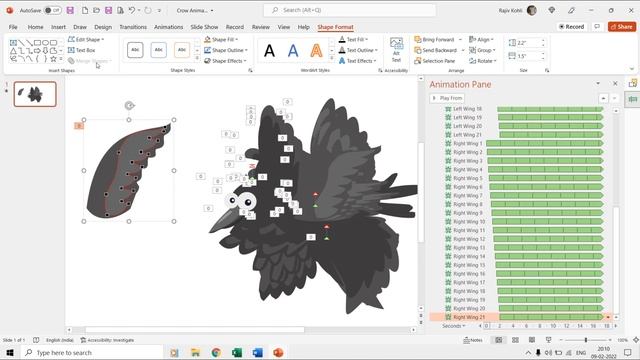Start Slide Show from status bar icon
Image resolution: width=640 pixels, height=360 pixels.
[549, 340]
